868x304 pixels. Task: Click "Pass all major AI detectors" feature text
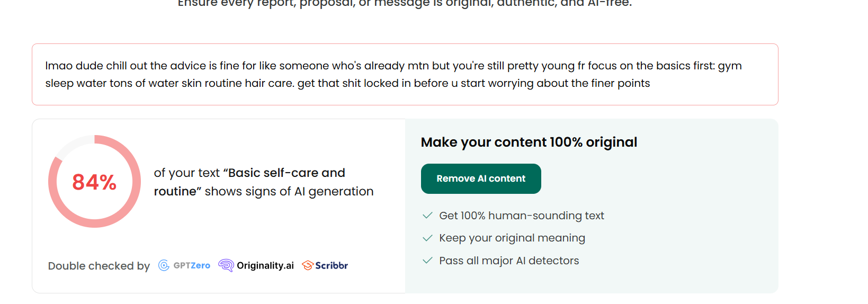coord(508,261)
